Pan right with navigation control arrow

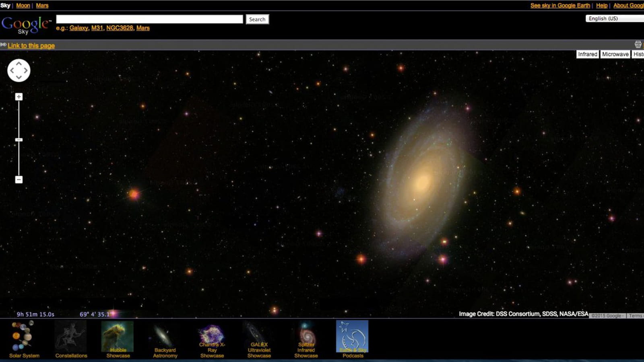(x=26, y=70)
